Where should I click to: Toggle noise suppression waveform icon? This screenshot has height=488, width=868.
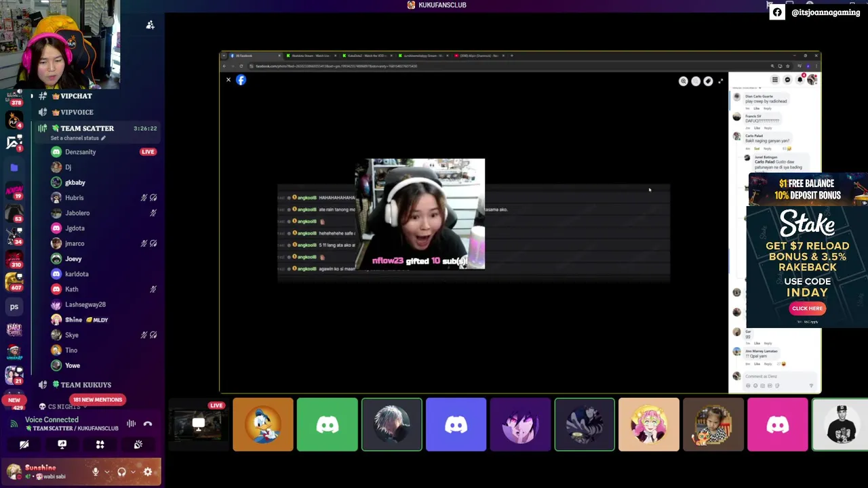pyautogui.click(x=131, y=424)
